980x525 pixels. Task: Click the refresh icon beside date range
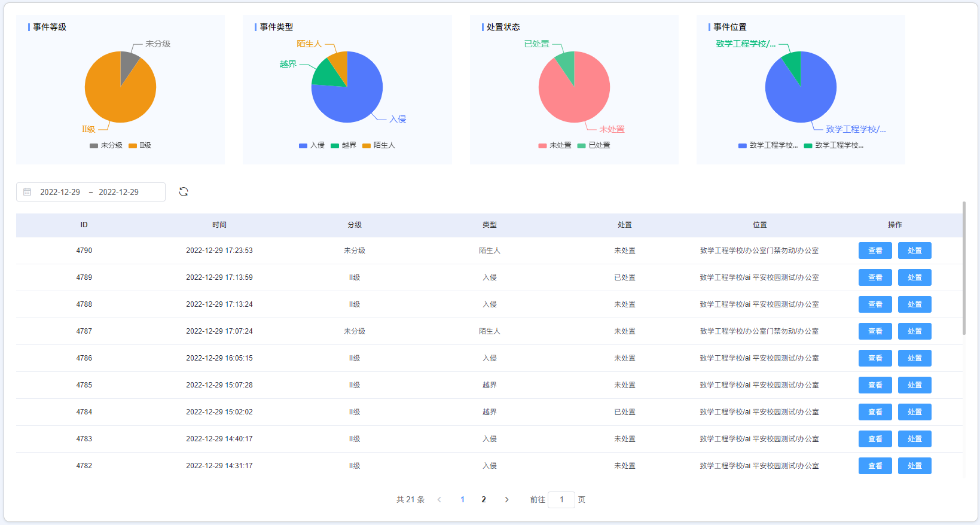(184, 192)
